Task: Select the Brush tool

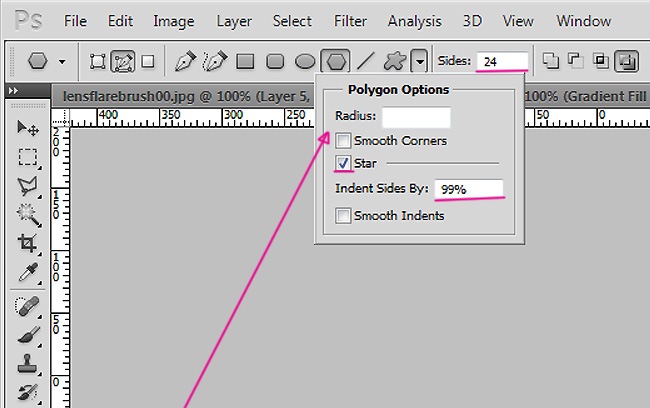Action: (x=28, y=335)
